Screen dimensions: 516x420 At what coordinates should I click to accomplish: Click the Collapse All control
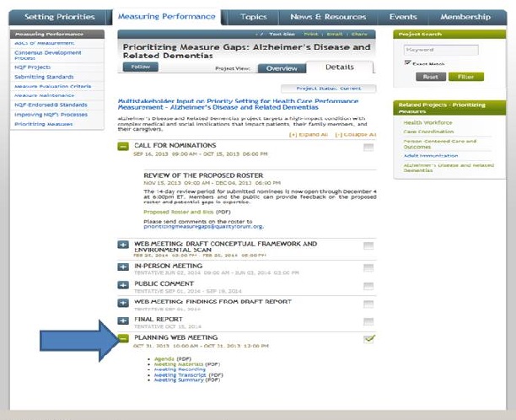354,135
